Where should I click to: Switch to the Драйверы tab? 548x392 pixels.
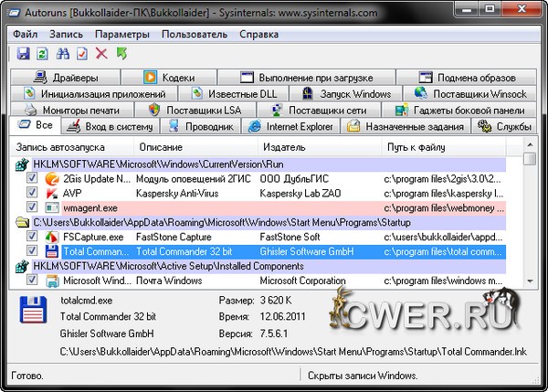(x=66, y=78)
